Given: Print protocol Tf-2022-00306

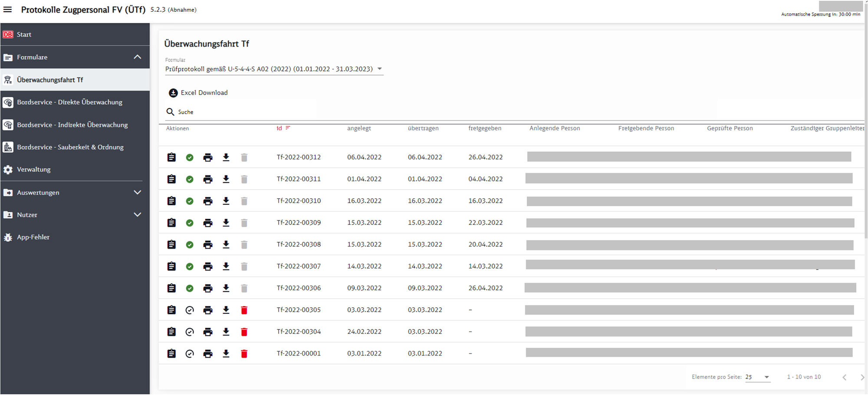Looking at the screenshot, I should click(208, 288).
